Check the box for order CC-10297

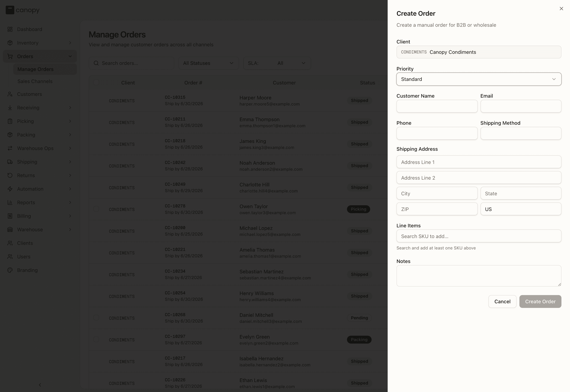pyautogui.click(x=96, y=339)
